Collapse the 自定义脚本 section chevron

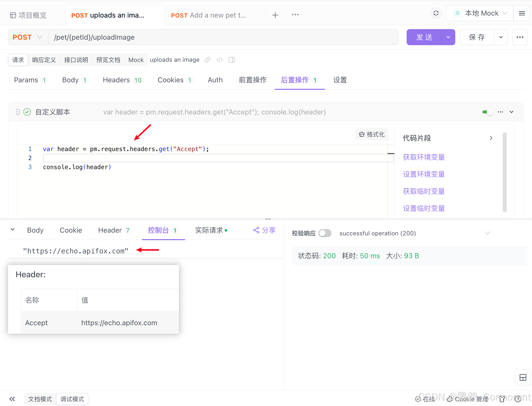(511, 112)
